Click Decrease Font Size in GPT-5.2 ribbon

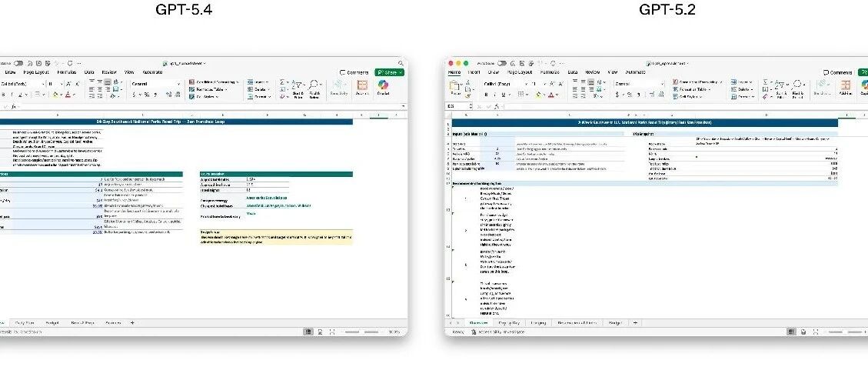click(x=560, y=84)
